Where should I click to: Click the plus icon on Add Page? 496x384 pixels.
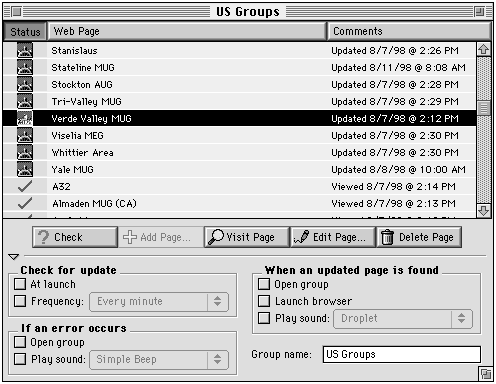(x=130, y=237)
